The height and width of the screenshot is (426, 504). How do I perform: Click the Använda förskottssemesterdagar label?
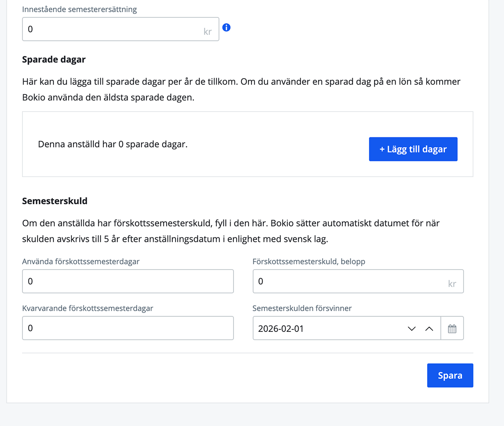81,261
